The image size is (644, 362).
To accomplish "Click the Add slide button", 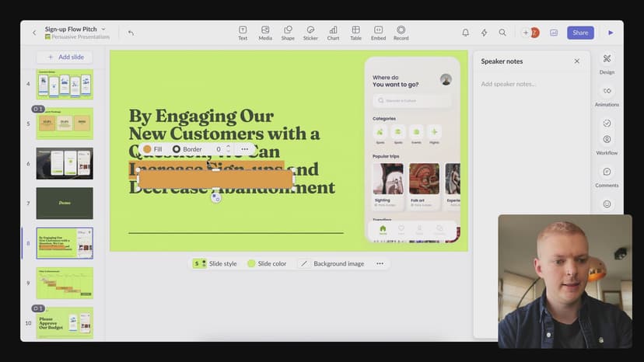I will pyautogui.click(x=65, y=57).
